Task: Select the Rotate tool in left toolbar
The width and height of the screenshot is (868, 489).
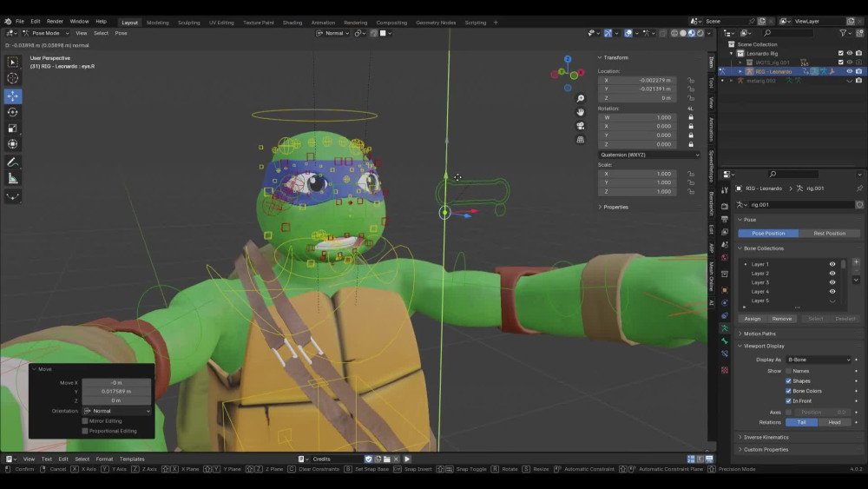Action: 13,112
